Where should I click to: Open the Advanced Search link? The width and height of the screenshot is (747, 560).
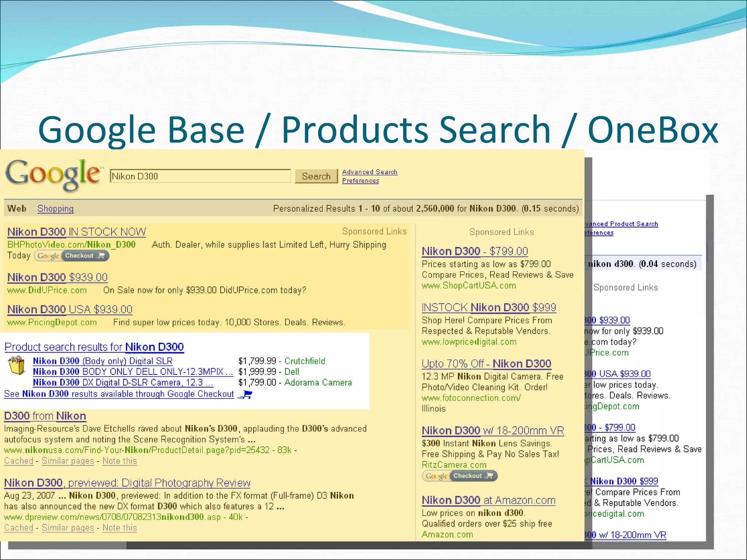point(369,172)
